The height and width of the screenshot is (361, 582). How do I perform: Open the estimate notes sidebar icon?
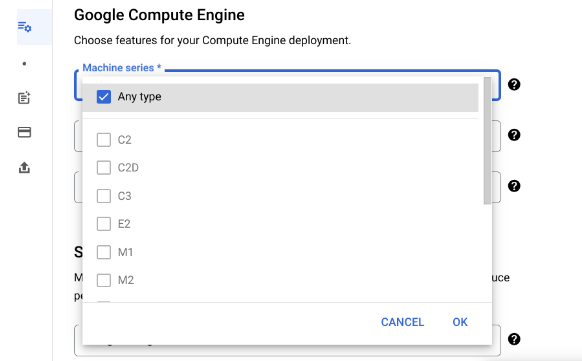tap(24, 98)
